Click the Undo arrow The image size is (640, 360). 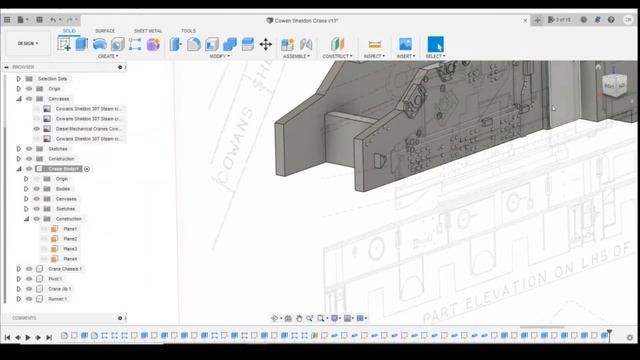pyautogui.click(x=53, y=20)
